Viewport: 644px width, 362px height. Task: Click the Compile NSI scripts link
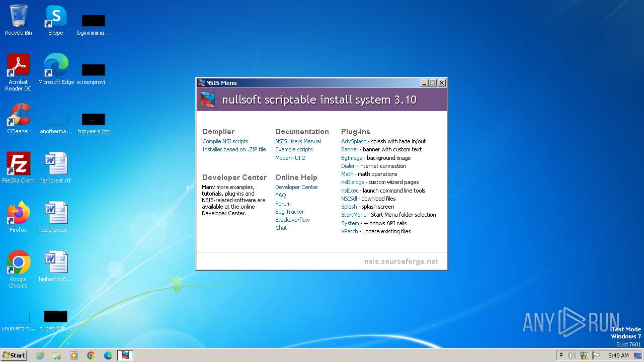225,141
